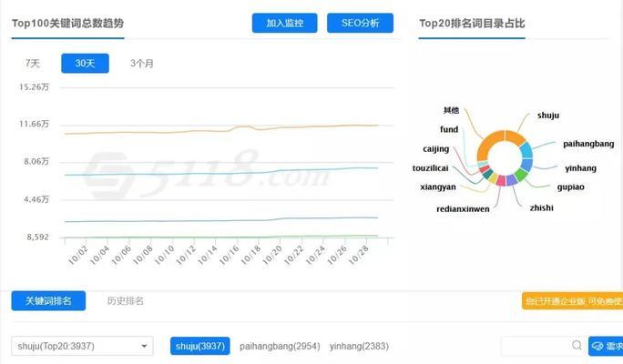Screen dimensions: 623x364
Task: Expand the shuju(Top20:3937) dropdown
Action: pos(82,346)
